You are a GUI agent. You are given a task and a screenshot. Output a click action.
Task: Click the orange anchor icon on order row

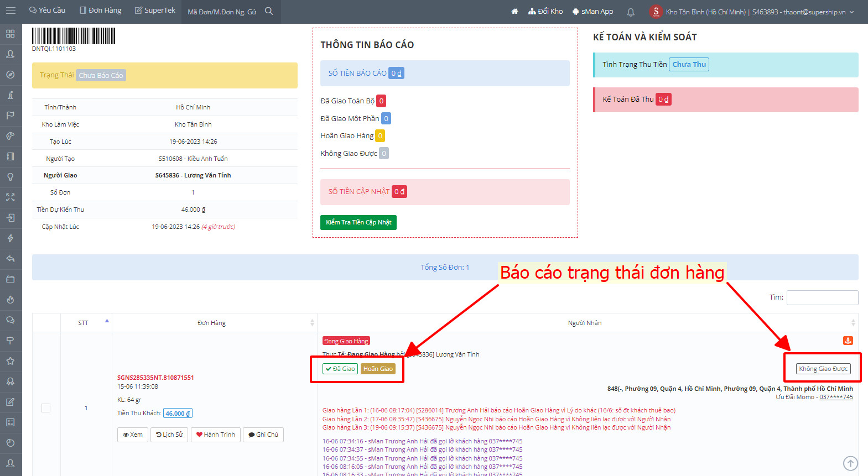click(x=848, y=341)
